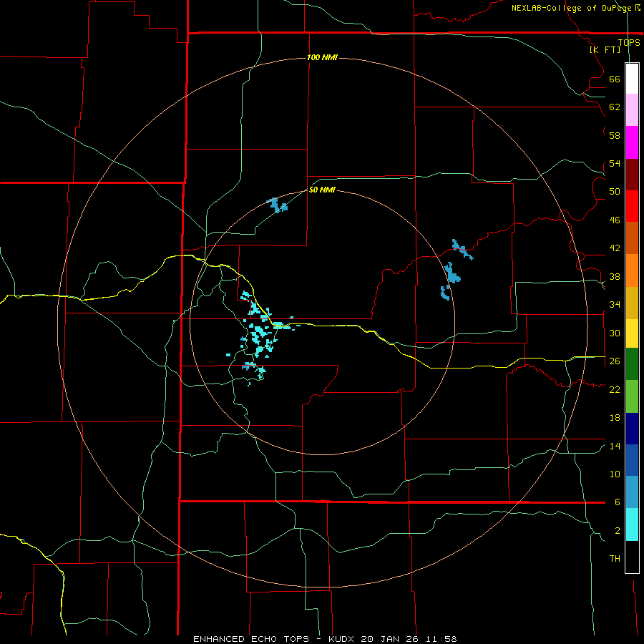This screenshot has width=644, height=644.
Task: Choose the dark orange legend swatch
Action: [632, 238]
